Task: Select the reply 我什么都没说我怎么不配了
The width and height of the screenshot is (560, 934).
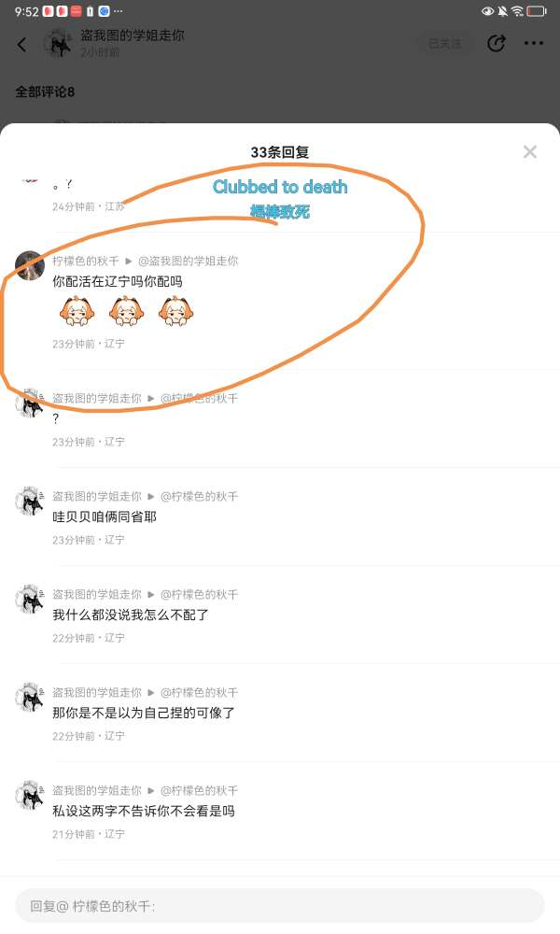Action: 131,615
